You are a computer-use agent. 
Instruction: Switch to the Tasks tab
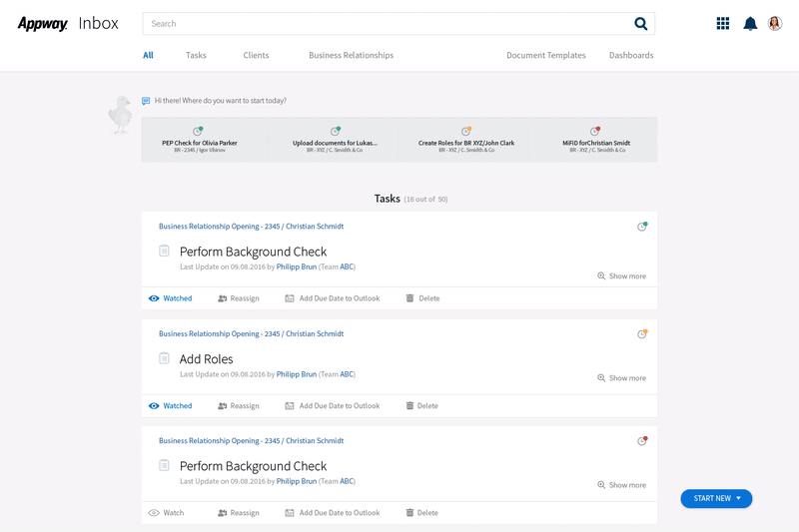(x=196, y=56)
